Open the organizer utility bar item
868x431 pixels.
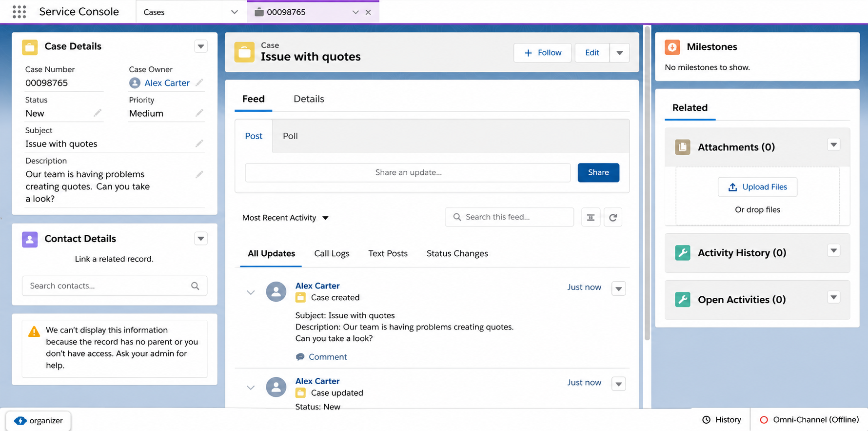pos(39,421)
